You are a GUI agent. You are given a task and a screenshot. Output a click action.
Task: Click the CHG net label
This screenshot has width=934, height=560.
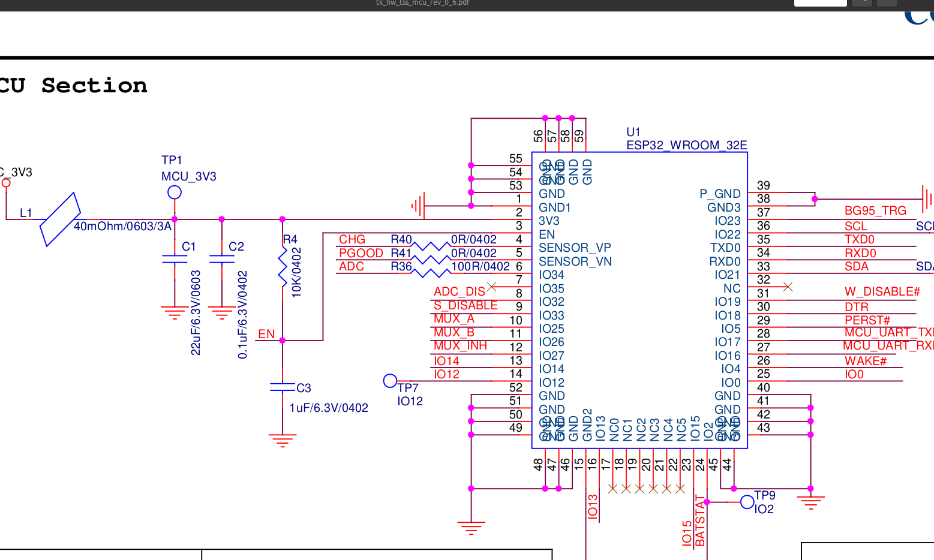click(x=352, y=239)
